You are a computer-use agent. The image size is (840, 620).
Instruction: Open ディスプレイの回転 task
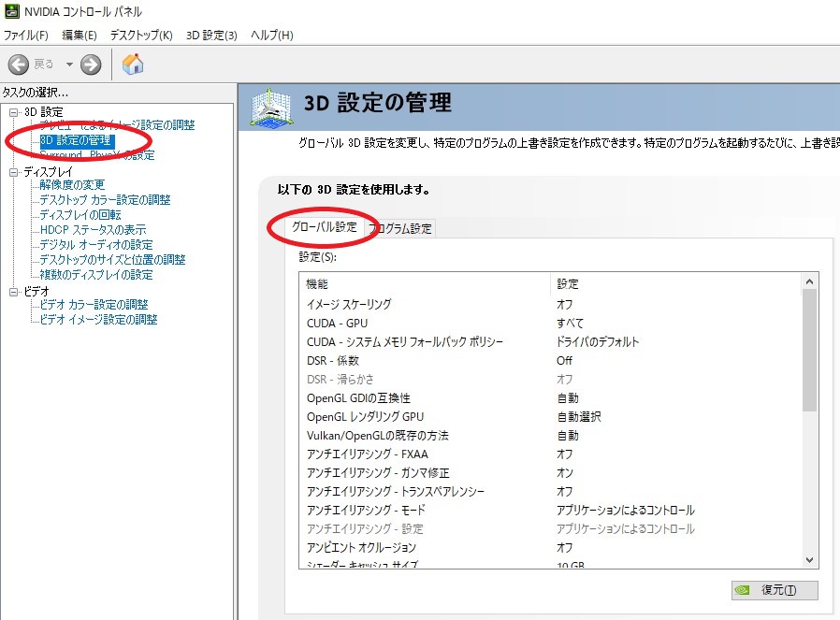80,215
